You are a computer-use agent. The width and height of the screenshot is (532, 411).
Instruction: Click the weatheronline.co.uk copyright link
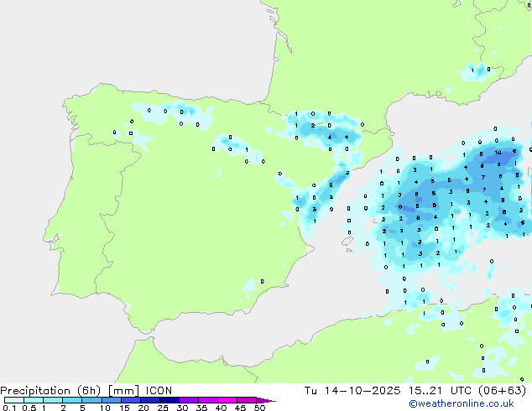click(462, 403)
